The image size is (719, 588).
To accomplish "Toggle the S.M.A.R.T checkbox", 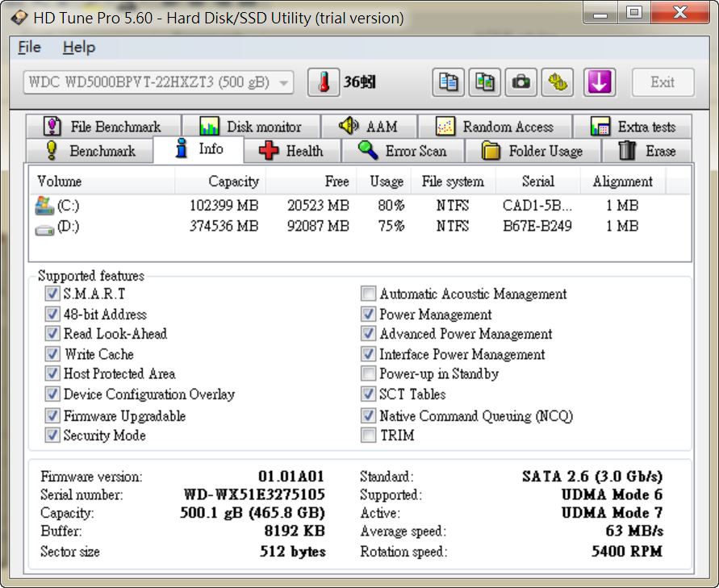I will 52,294.
